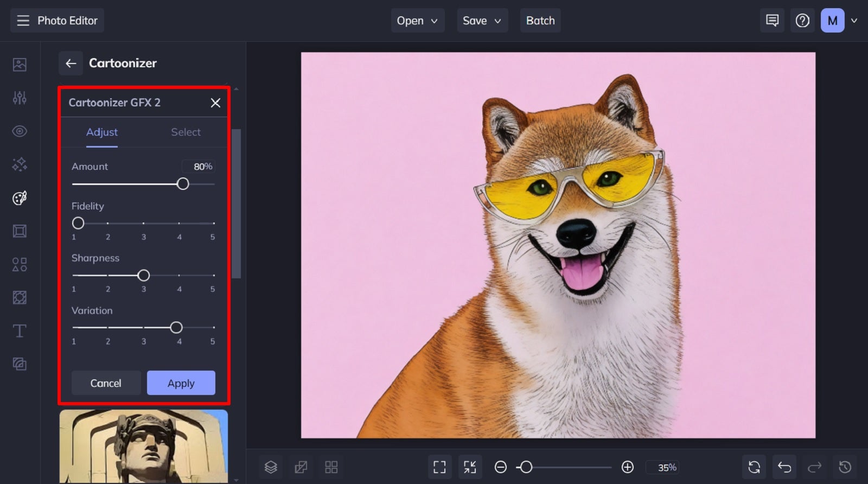Screen dimensions: 868x484
Task: Expand the account menu chevron
Action: pos(854,21)
